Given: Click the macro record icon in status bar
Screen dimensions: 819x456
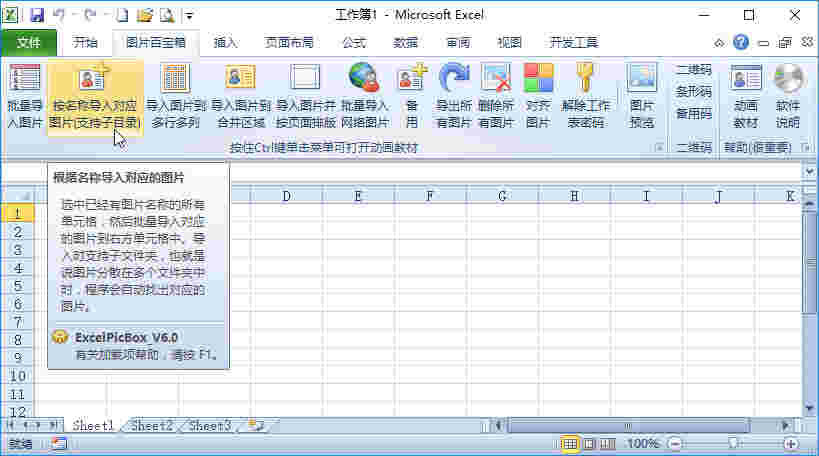Looking at the screenshot, I should [60, 444].
